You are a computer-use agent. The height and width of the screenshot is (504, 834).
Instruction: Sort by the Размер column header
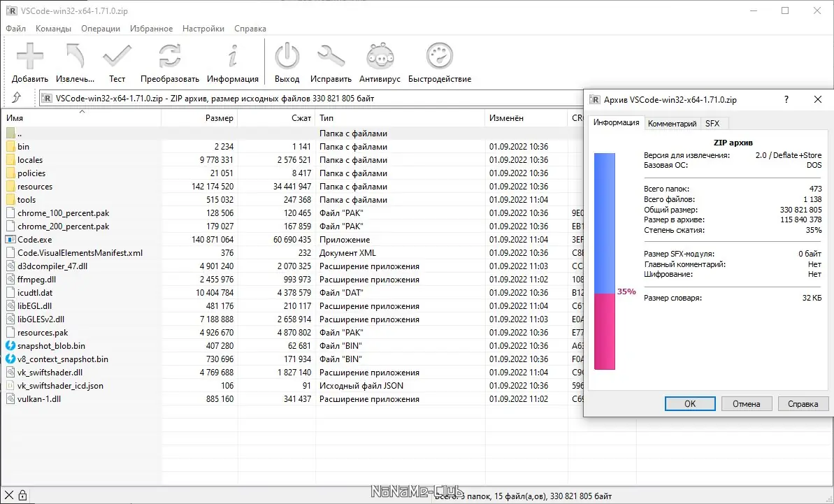pos(199,117)
